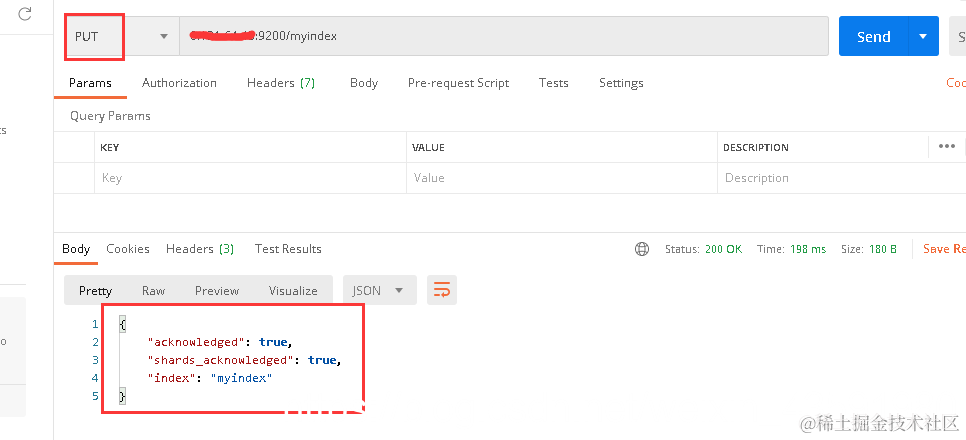Open the request Body tab
Screen dimensions: 966x440
point(363,83)
